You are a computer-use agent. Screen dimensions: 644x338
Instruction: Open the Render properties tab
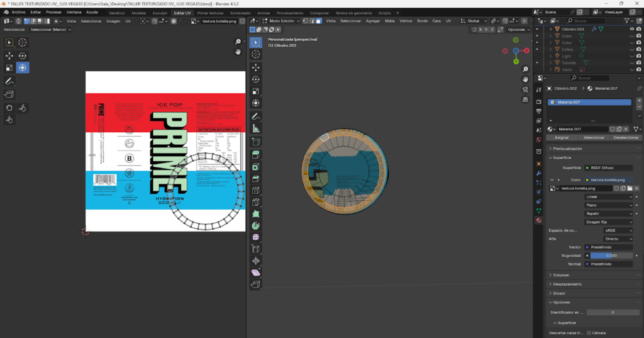coord(539,101)
